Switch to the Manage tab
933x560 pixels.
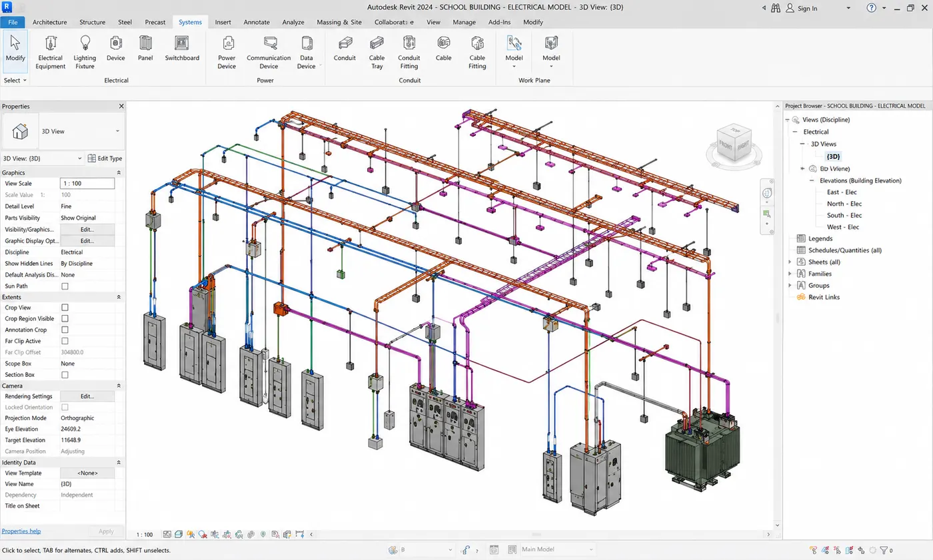pyautogui.click(x=465, y=22)
